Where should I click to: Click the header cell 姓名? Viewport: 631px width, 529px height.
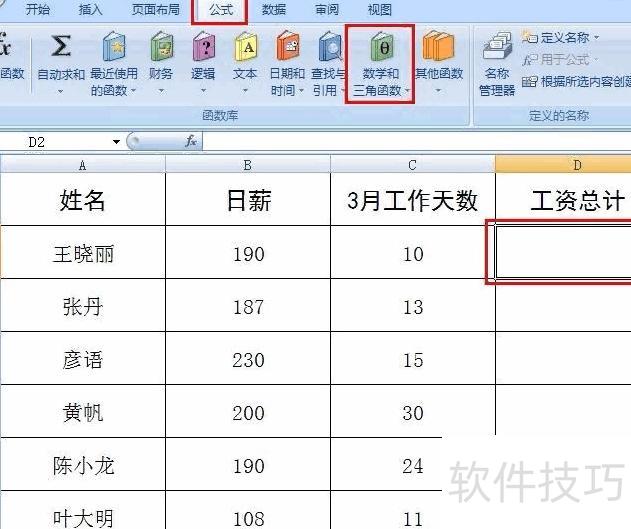(x=82, y=200)
